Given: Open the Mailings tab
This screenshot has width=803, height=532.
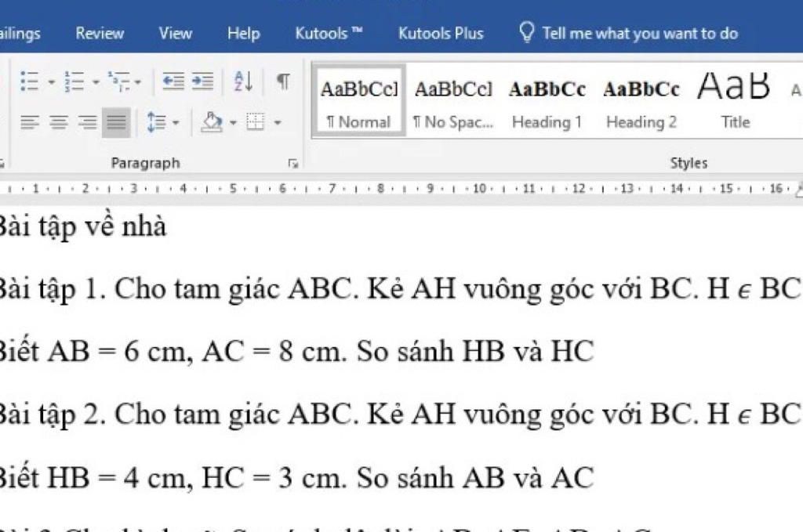Looking at the screenshot, I should (x=20, y=33).
